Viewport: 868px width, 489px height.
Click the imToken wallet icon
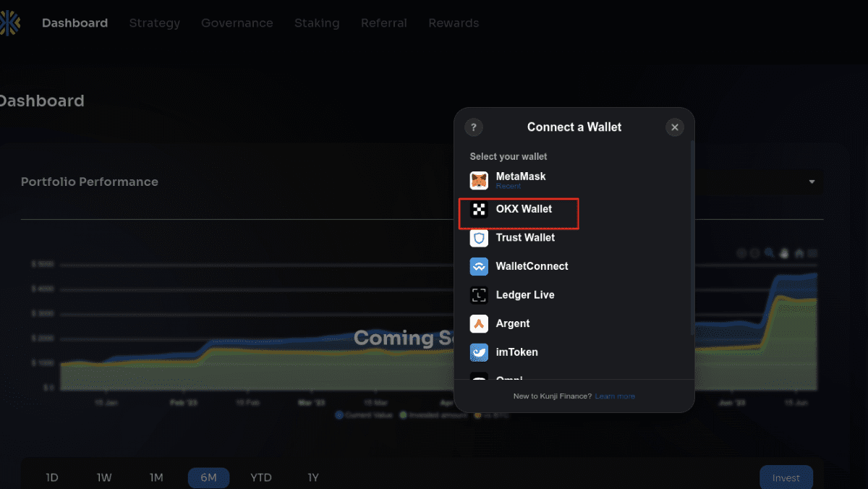[479, 352]
